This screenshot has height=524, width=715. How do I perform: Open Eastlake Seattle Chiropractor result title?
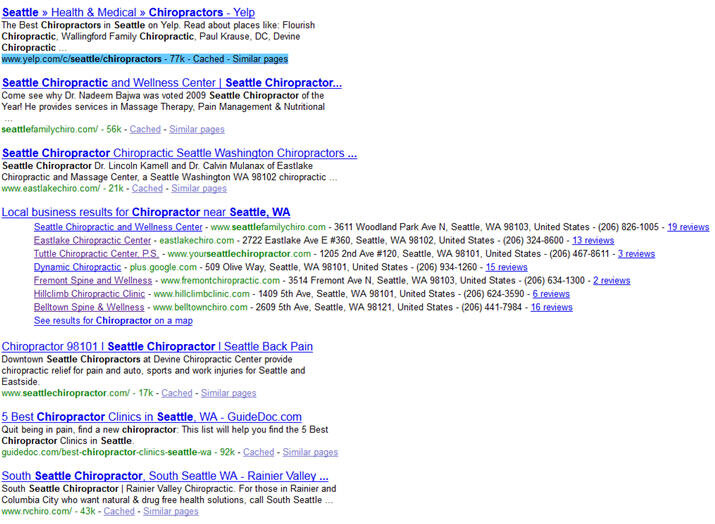coord(179,153)
